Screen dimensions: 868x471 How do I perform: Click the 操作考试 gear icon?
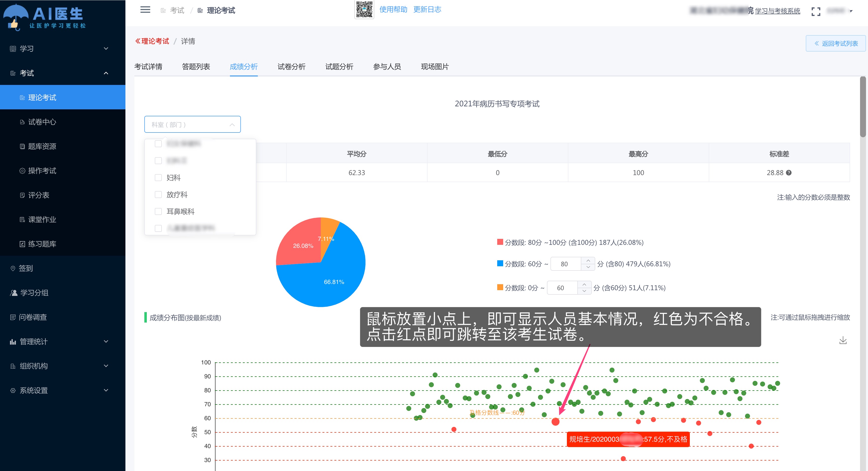[22, 171]
